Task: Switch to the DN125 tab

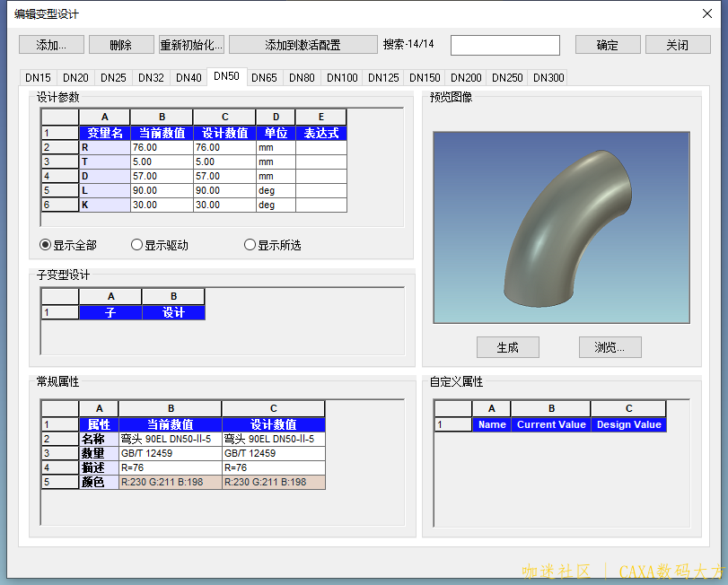Action: (383, 77)
